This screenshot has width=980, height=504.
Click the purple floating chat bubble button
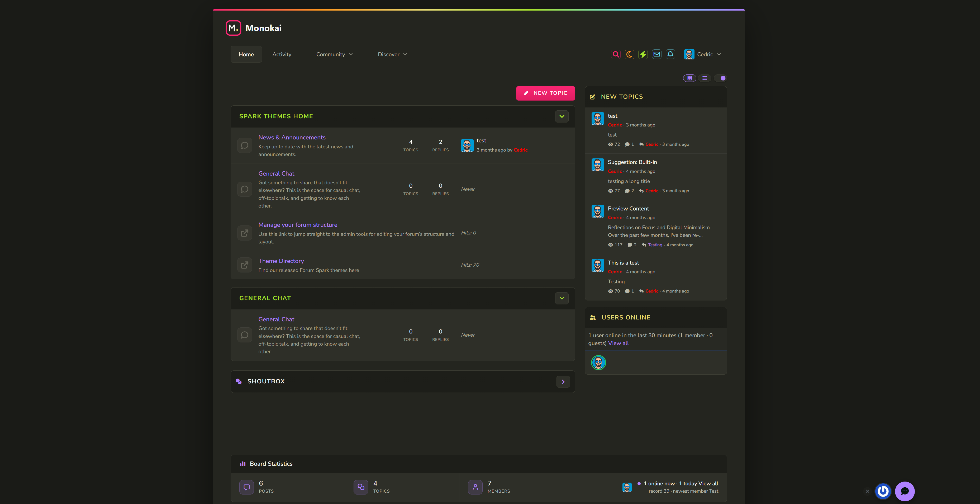[x=905, y=491]
